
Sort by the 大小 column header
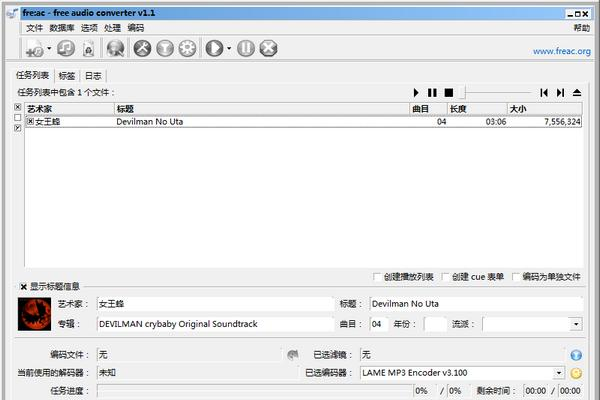[x=545, y=109]
